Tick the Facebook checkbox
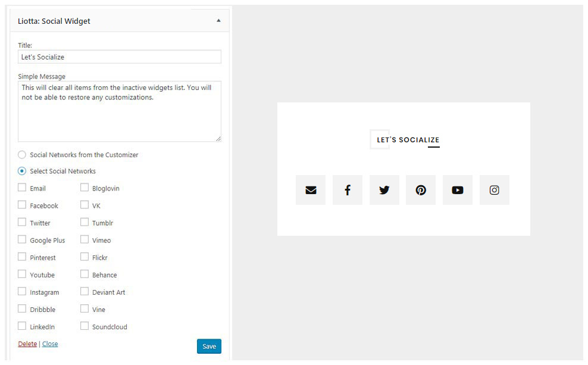This screenshot has height=365, width=588. [22, 205]
